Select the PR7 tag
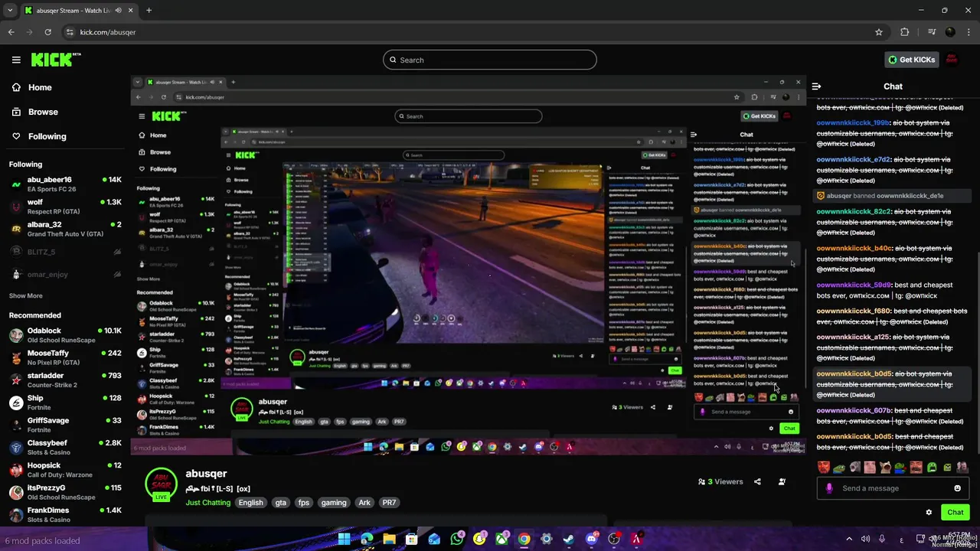This screenshot has width=980, height=551. coord(389,503)
